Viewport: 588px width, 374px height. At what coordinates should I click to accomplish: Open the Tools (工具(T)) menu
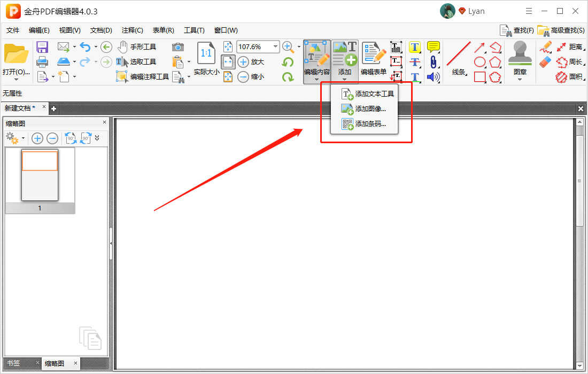tap(194, 30)
